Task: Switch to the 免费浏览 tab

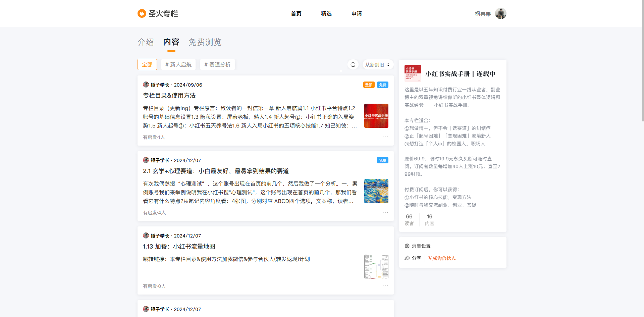Action: [x=205, y=42]
